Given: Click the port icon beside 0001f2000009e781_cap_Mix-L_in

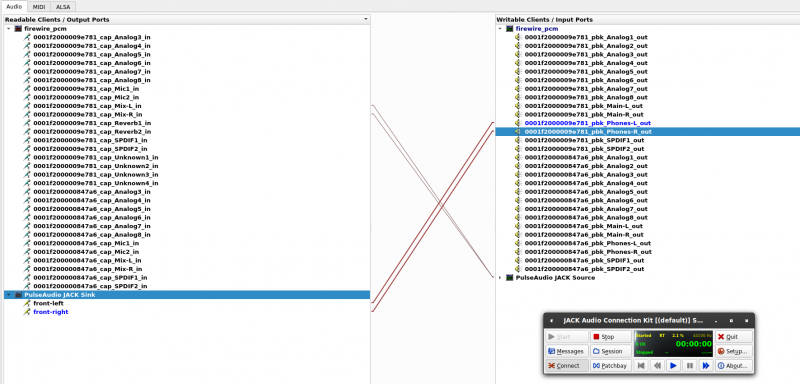Looking at the screenshot, I should [27, 106].
